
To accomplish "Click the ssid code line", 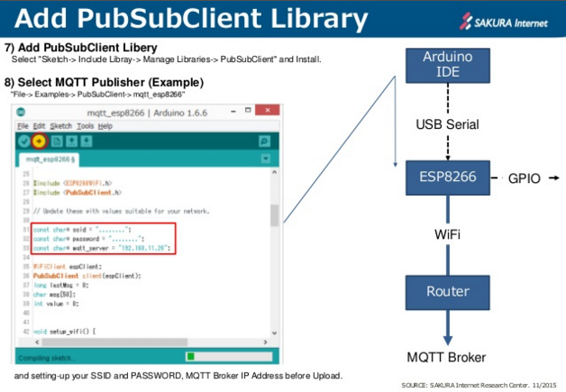I will tap(82, 230).
